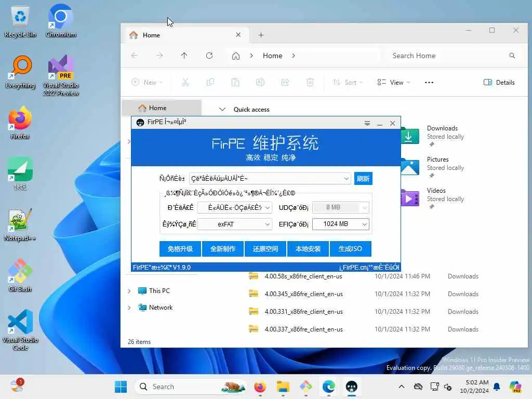The width and height of the screenshot is (532, 399).
Task: Click the 还原空间 button in FirPE
Action: tap(265, 249)
